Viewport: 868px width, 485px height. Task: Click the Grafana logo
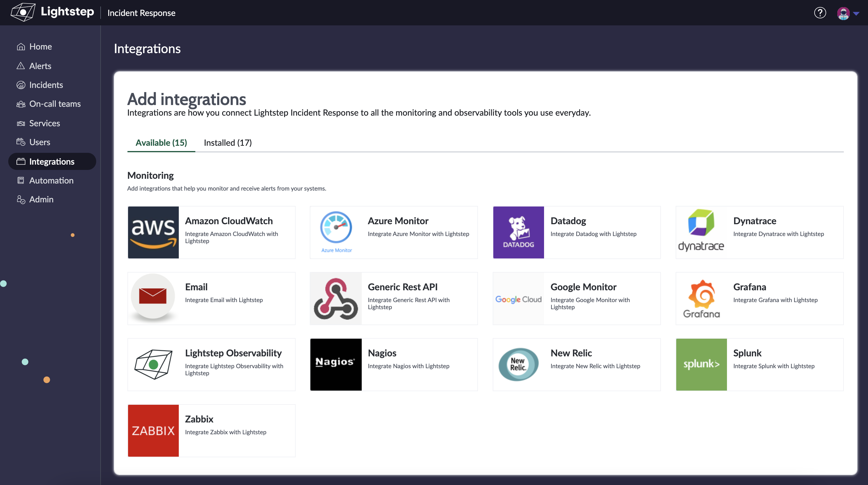(x=701, y=299)
